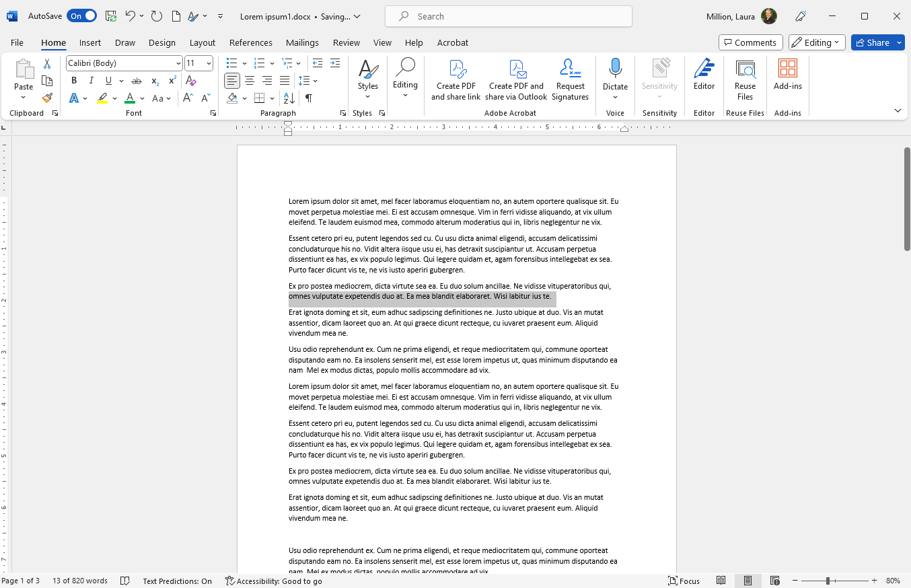Toggle Italic formatting
The height and width of the screenshot is (588, 911).
pyautogui.click(x=92, y=81)
